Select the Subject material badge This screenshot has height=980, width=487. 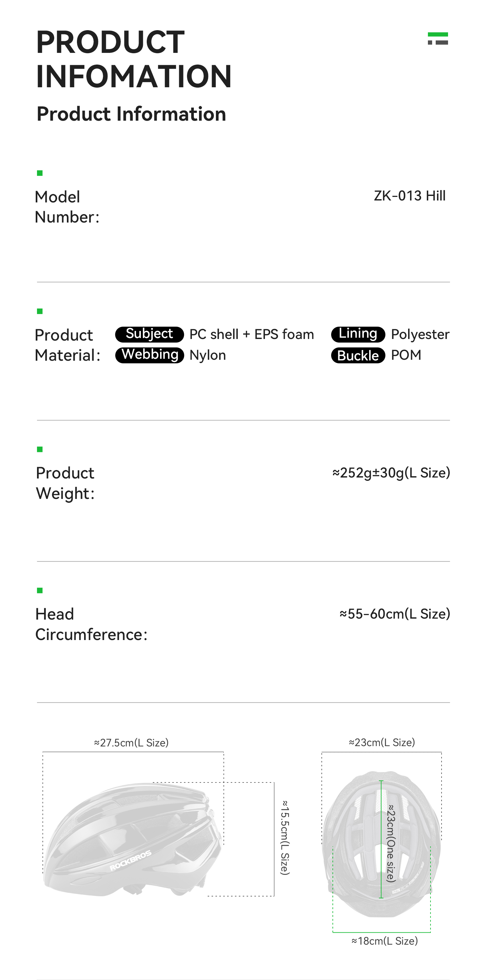tap(150, 334)
